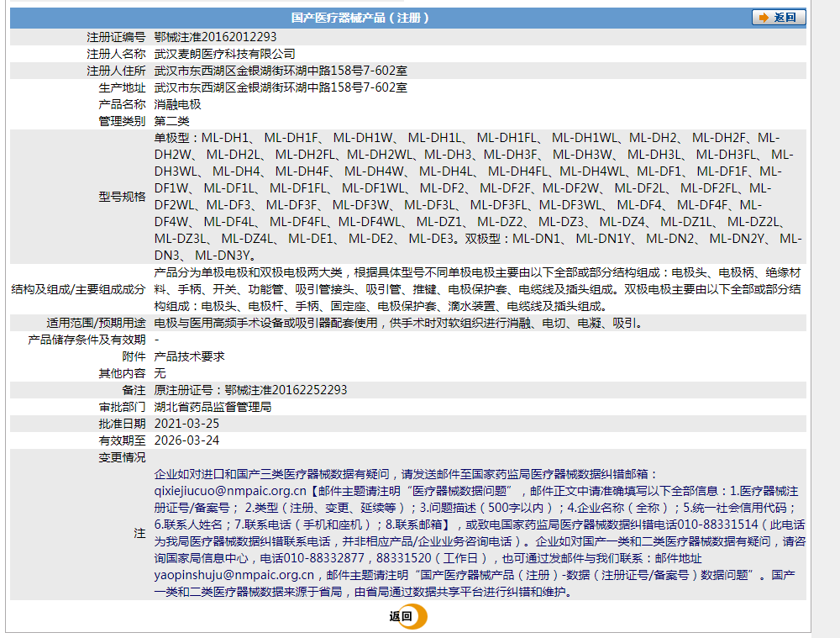Viewport: 840px width, 638px height.
Task: Click product name 消融电极
Action: click(178, 104)
